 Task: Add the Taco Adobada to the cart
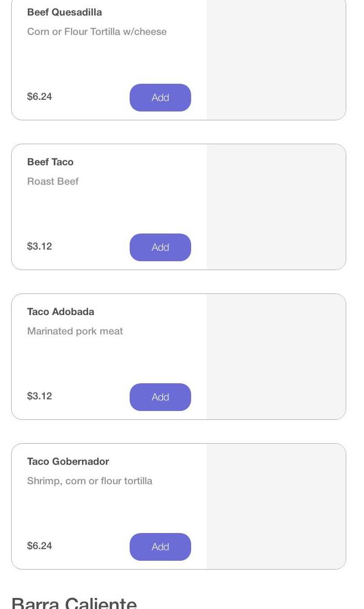[160, 397]
